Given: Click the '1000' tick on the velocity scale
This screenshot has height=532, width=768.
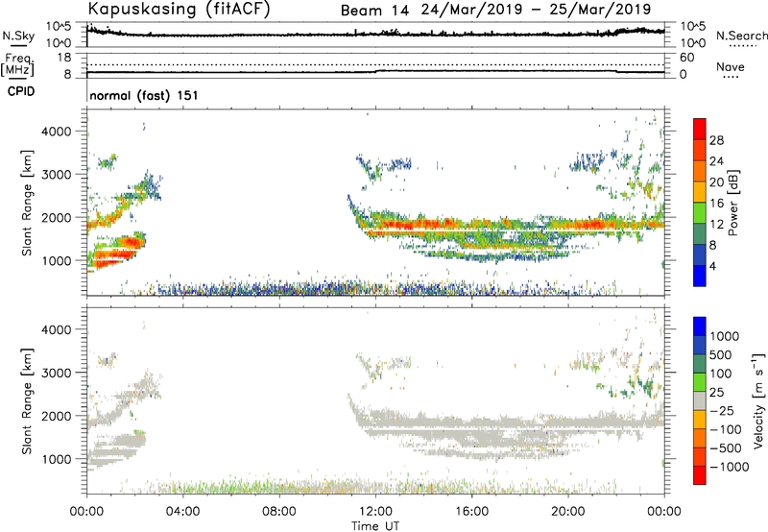Looking at the screenshot, I should (725, 336).
